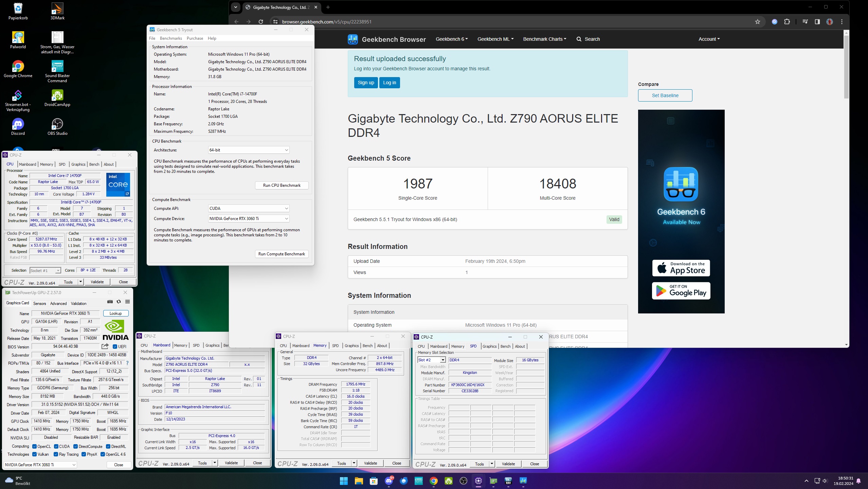The image size is (868, 489).
Task: Open Windows Start menu
Action: pyautogui.click(x=344, y=481)
